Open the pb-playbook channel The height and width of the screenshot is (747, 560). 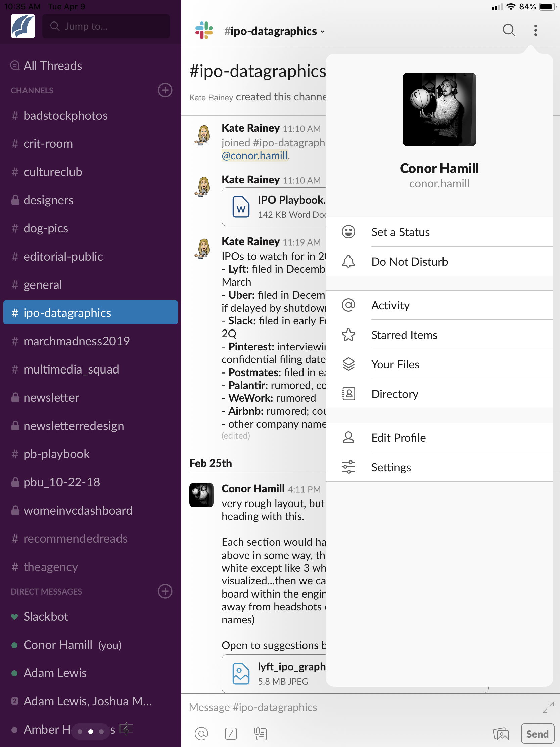(x=90, y=454)
